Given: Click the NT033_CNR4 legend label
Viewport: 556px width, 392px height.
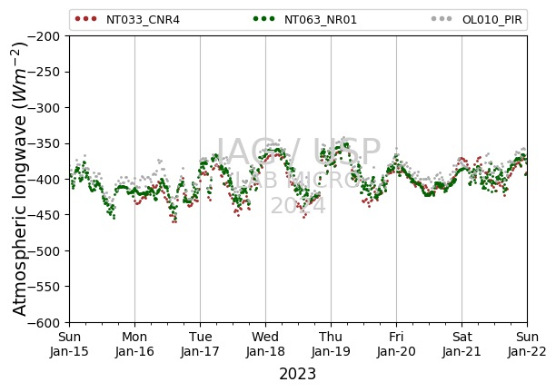Looking at the screenshot, I should 143,20.
